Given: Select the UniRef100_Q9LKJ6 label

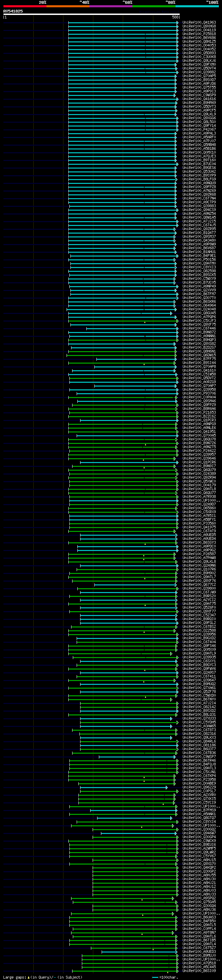Looking at the screenshot, I should 199,60.
